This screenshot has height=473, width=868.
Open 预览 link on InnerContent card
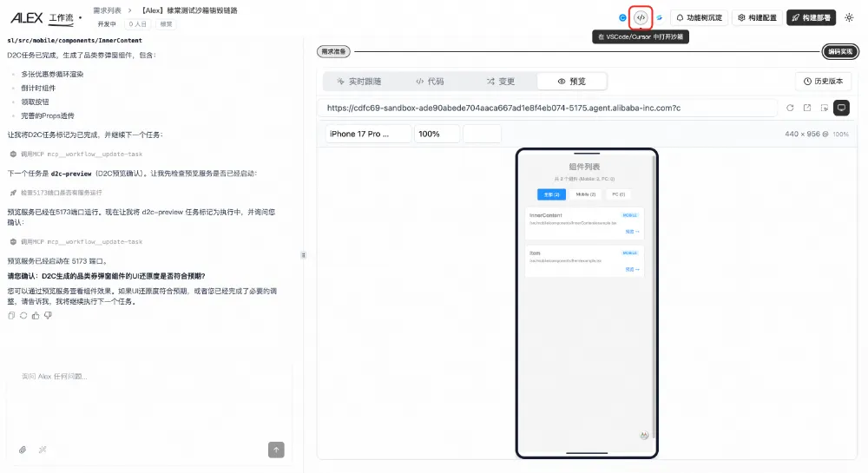point(632,232)
